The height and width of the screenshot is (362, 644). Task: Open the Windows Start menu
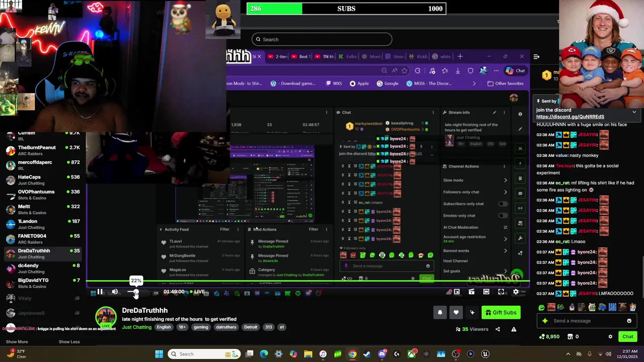click(159, 354)
